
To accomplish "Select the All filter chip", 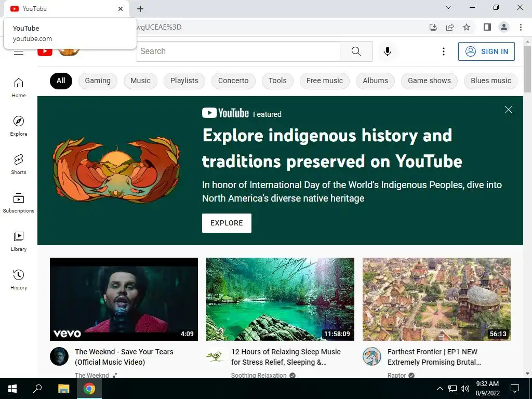I will tap(61, 81).
